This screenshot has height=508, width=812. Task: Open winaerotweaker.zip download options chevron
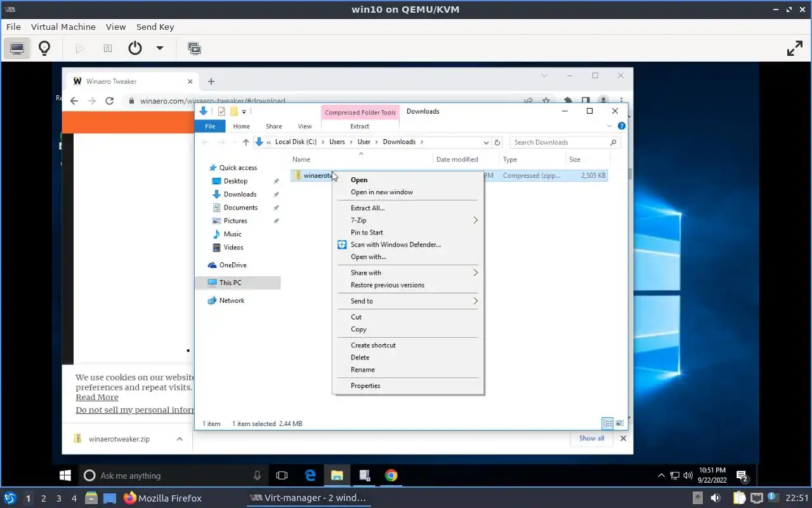(x=180, y=439)
